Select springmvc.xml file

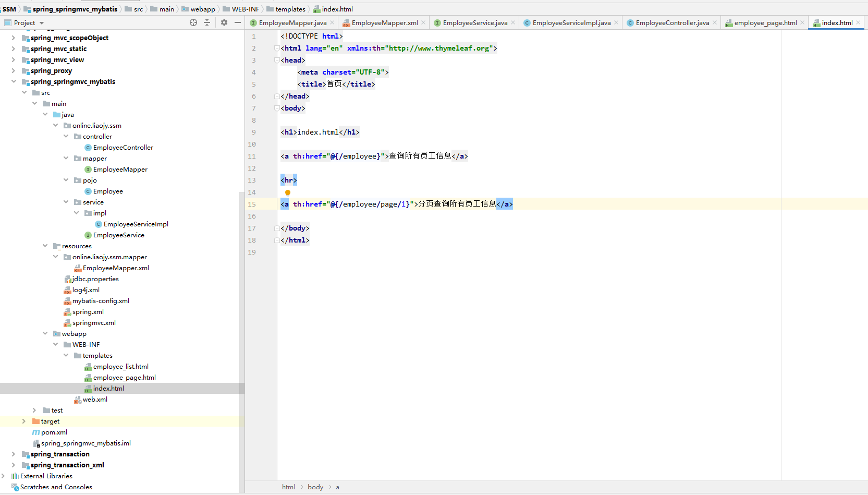coord(94,323)
